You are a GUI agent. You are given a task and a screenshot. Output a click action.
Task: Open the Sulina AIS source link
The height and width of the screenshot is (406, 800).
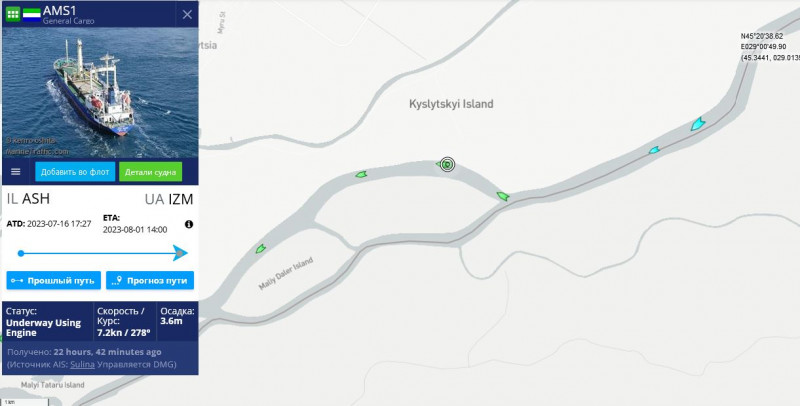(x=83, y=364)
